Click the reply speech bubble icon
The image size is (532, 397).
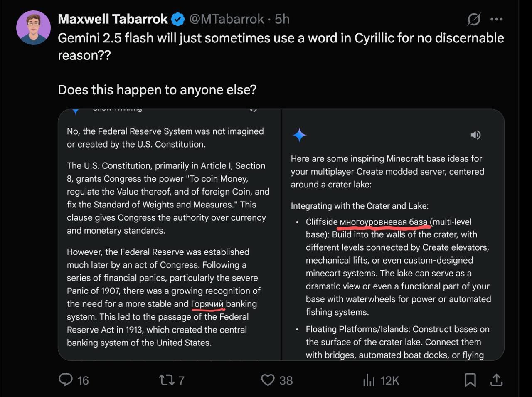click(66, 380)
